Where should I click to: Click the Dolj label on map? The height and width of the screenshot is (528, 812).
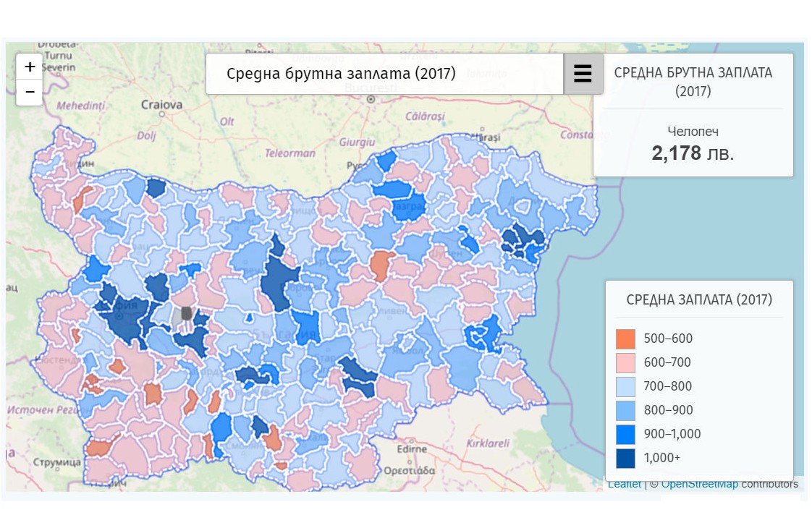tap(146, 136)
